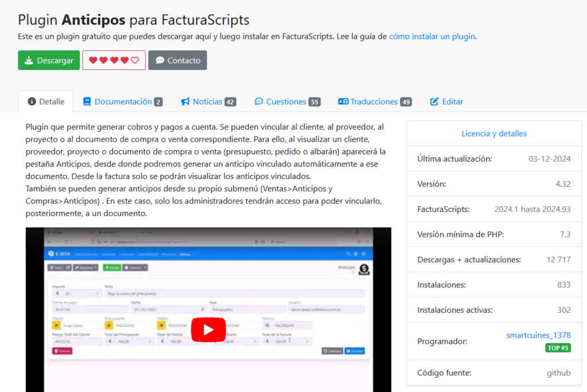Viewport: 587px width, 392px height.
Task: Toggle the third heart in the rating
Action: (x=113, y=60)
